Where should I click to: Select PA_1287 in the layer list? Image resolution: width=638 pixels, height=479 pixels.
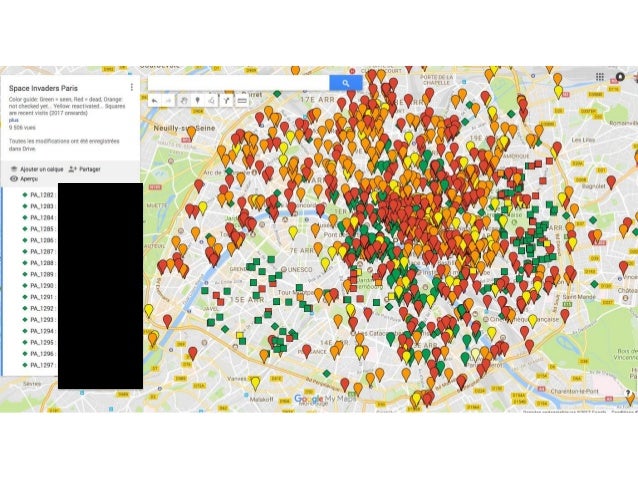tap(39, 252)
